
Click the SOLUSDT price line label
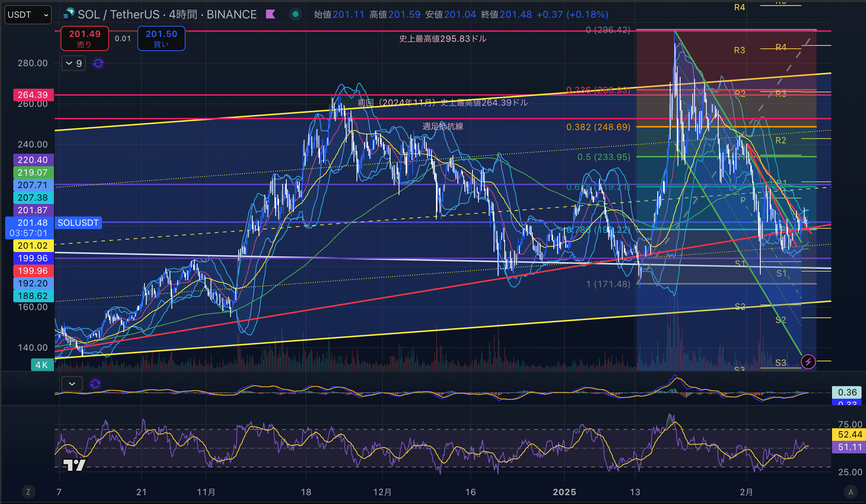click(78, 223)
